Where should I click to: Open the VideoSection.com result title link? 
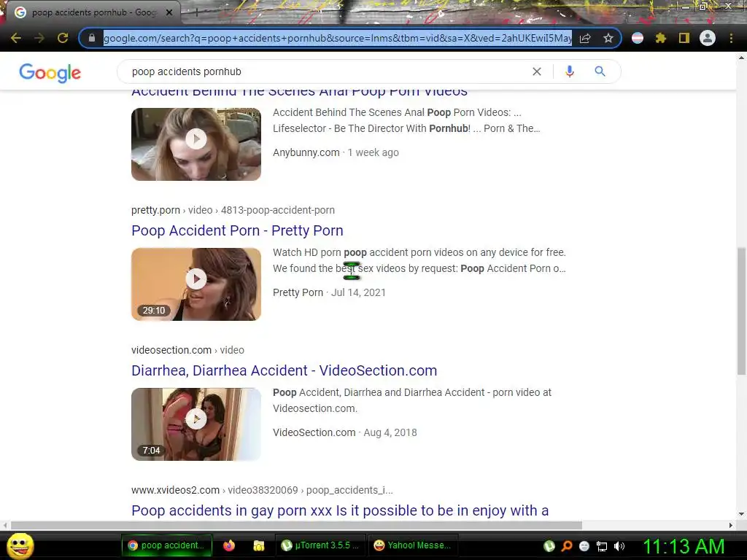click(x=284, y=370)
